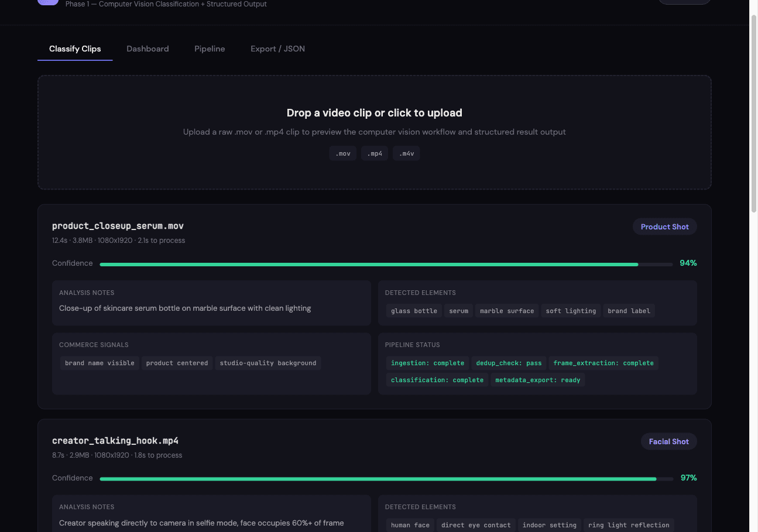Click the Facial Shot classification badge
The width and height of the screenshot is (758, 532).
(x=668, y=441)
